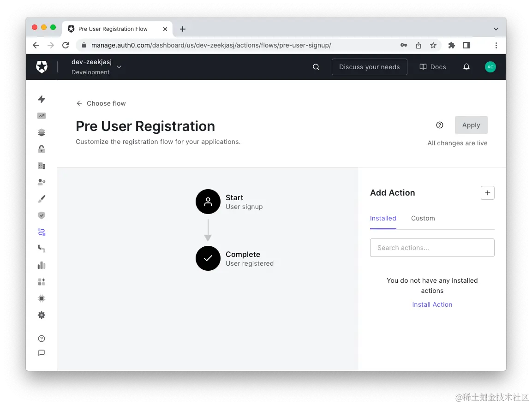Expand the dev-zeekjasj tenant dropdown
The image size is (532, 405).
[119, 66]
